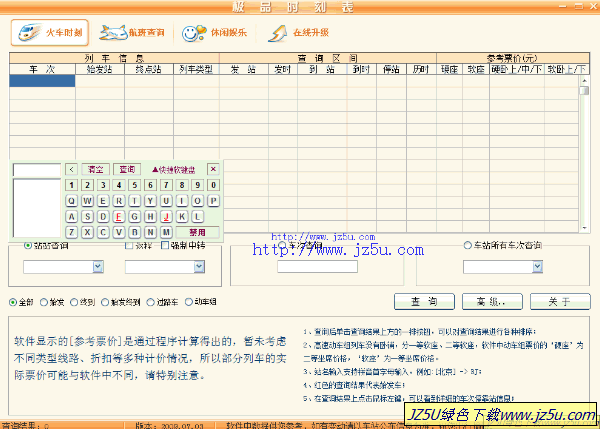This screenshot has height=429, width=600.
Task: Select the highlighted first cell under 车次
Action: coord(42,81)
